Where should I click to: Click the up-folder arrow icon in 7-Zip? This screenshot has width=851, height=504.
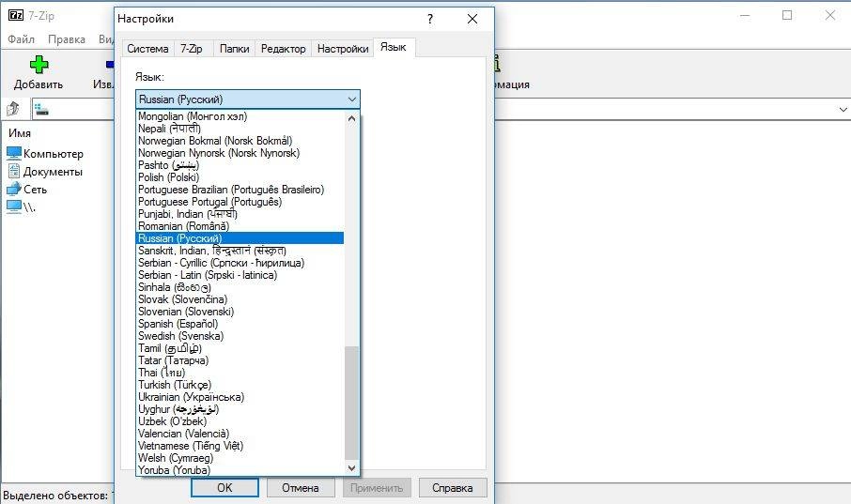(x=13, y=109)
